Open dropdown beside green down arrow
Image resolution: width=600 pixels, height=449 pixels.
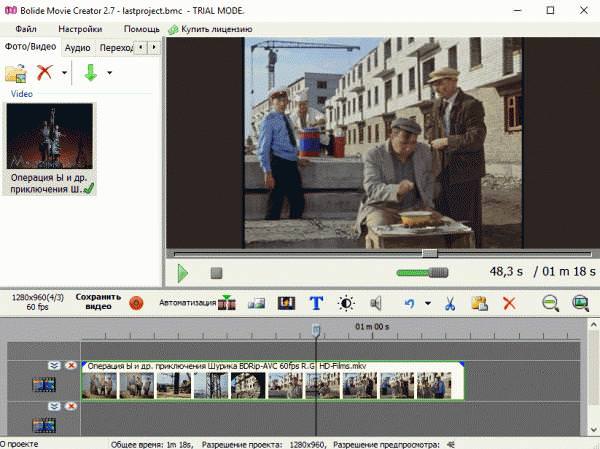(109, 73)
